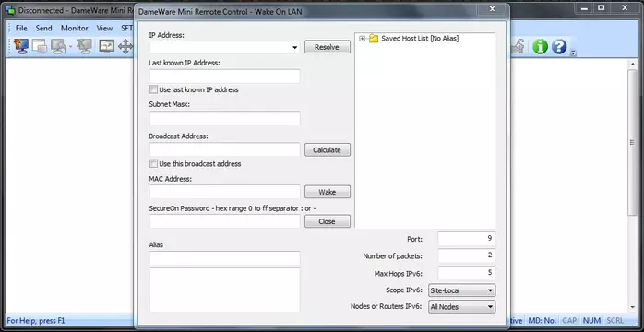Click the NUM status bar indicator

pos(591,321)
